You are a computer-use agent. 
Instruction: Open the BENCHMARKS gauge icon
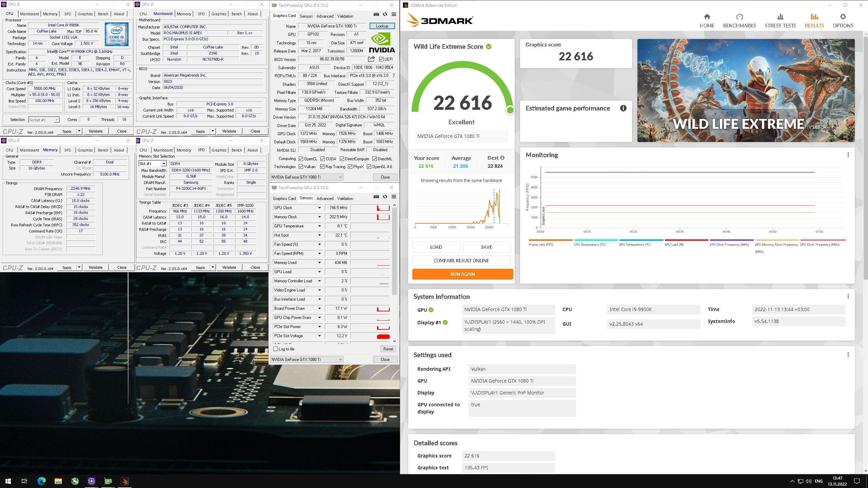pyautogui.click(x=739, y=17)
